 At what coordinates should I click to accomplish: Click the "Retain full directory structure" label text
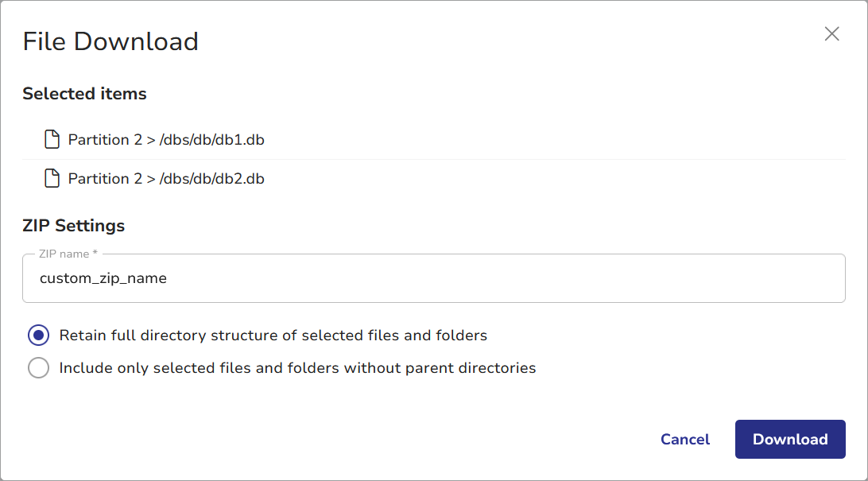(x=273, y=336)
